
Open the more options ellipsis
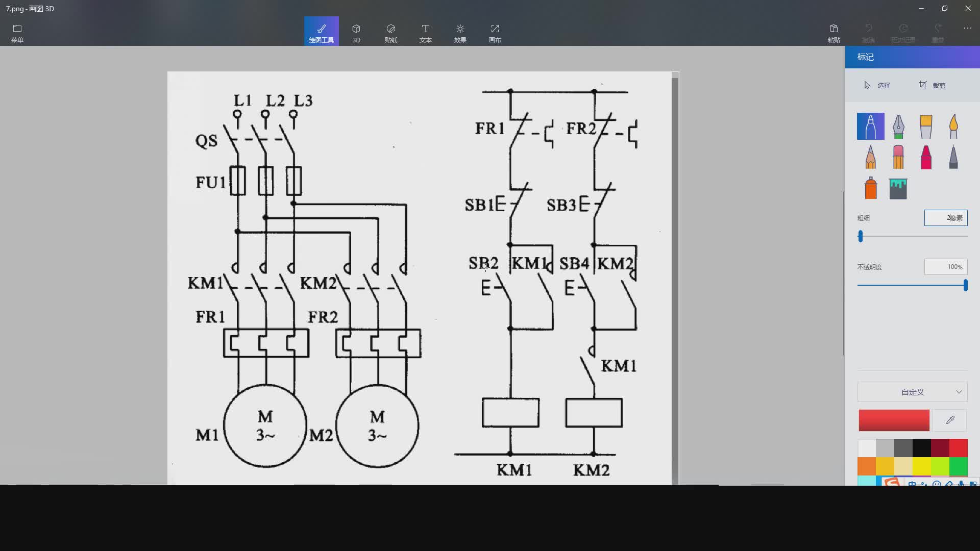click(x=967, y=28)
